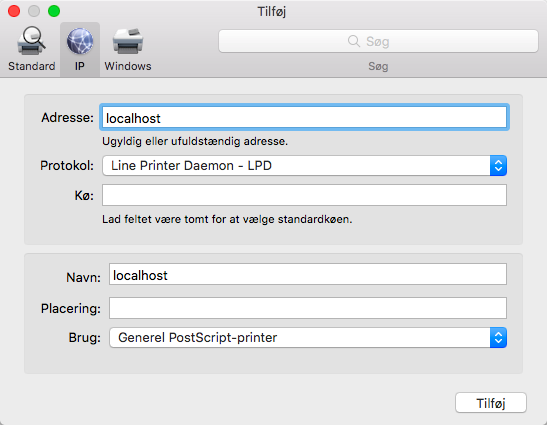Click into the empty Kø field
This screenshot has width=547, height=425.
click(304, 195)
